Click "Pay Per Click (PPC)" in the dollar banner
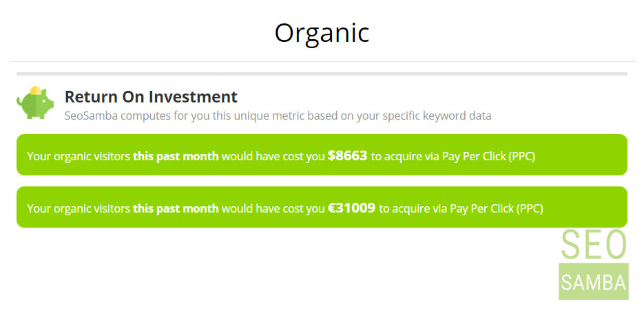This screenshot has height=315, width=644. tap(488, 157)
